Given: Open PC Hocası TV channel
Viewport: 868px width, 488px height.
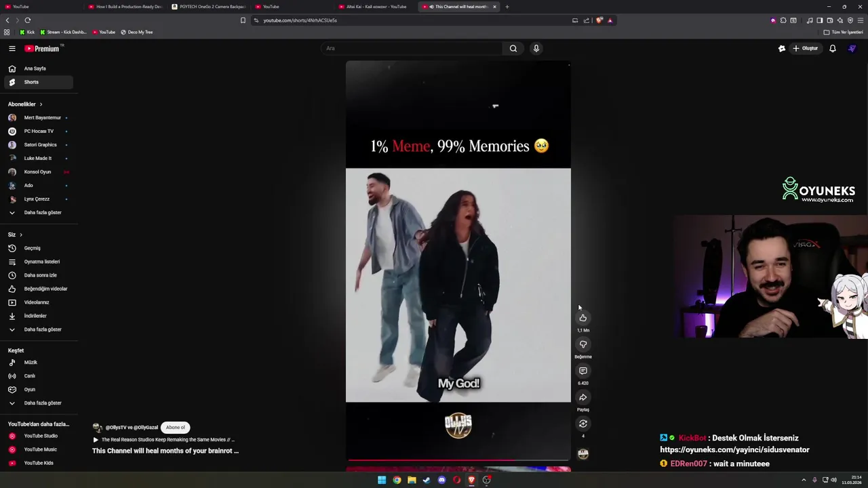Looking at the screenshot, I should (x=38, y=131).
